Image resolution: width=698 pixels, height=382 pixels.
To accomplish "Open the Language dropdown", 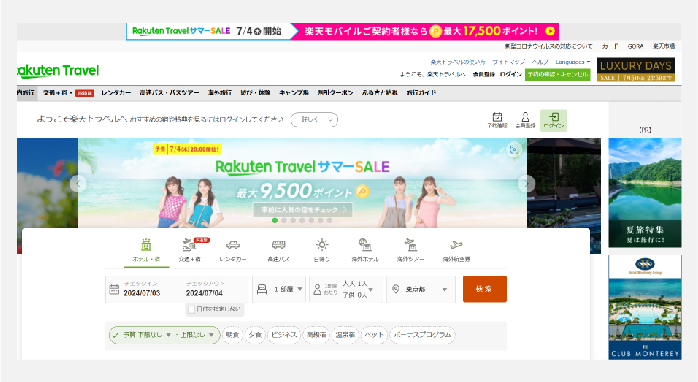I will pos(572,62).
